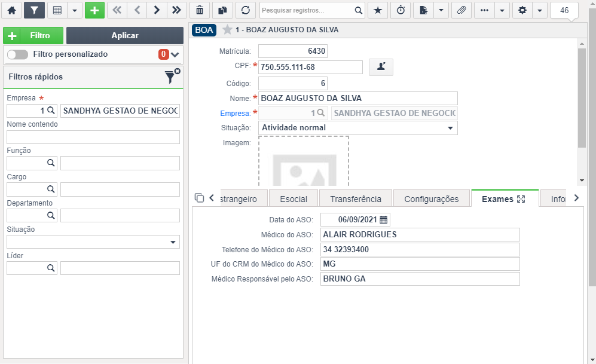
Task: Open the Empresa link label
Action: (236, 113)
